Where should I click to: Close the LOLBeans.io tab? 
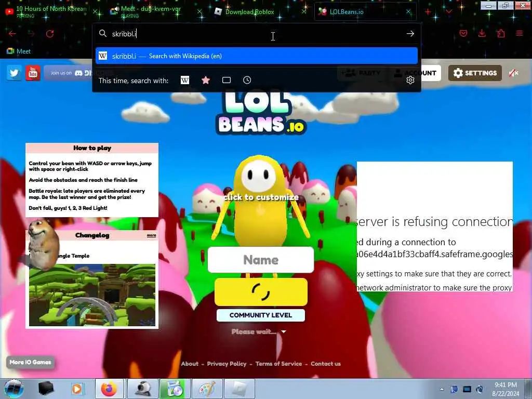(408, 12)
